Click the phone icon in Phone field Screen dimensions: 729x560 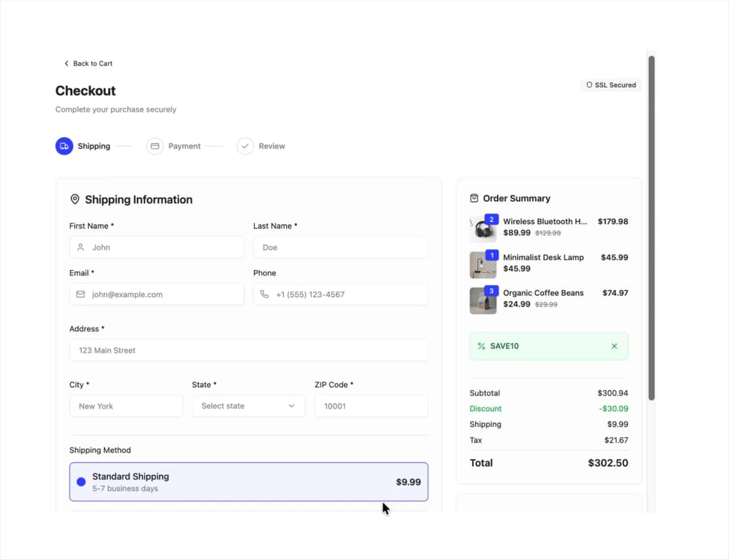[x=264, y=294]
